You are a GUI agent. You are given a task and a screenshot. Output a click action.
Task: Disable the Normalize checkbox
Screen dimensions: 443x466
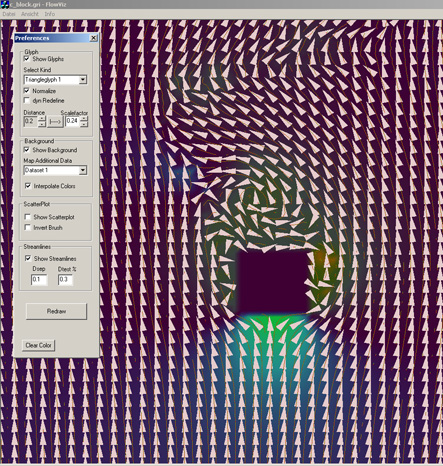coord(27,91)
